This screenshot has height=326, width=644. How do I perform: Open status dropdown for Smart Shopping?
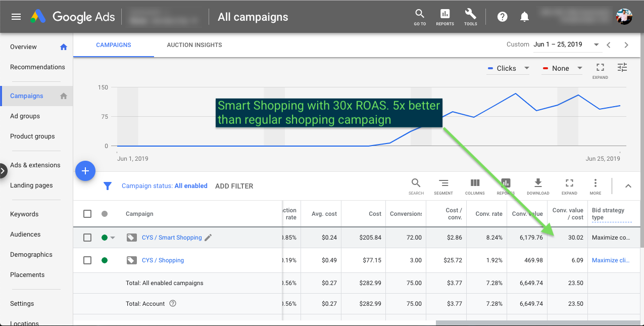tap(113, 238)
